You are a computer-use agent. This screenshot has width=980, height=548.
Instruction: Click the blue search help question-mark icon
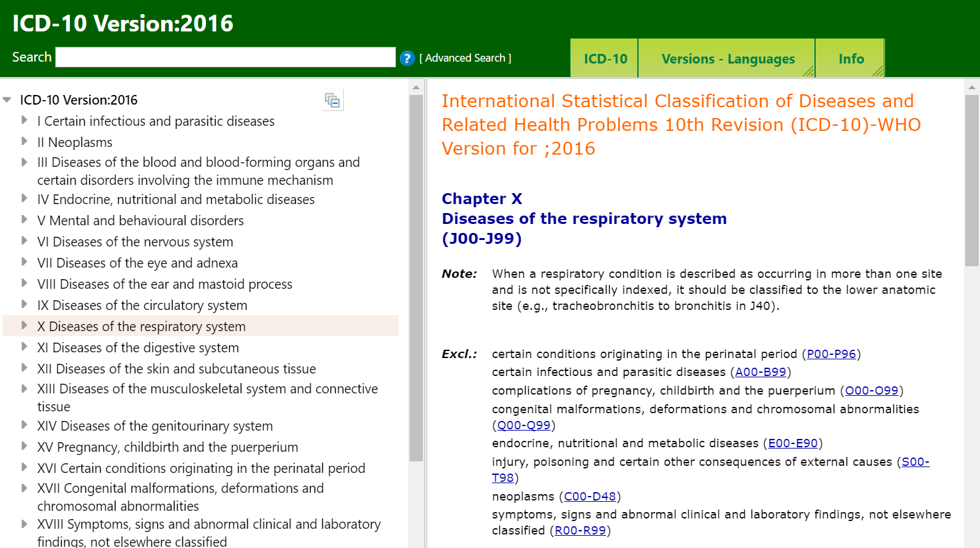[x=407, y=58]
